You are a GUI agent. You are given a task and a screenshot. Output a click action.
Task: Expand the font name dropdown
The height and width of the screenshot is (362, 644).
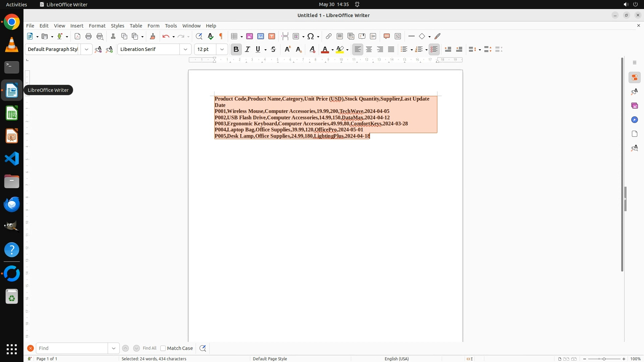tap(185, 49)
